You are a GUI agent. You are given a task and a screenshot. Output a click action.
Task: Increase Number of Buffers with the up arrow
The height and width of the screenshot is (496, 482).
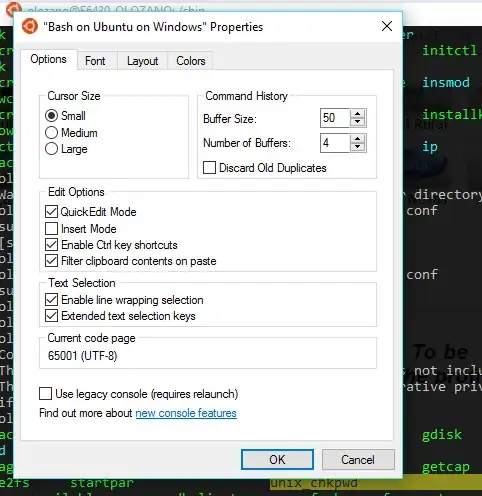coord(358,139)
